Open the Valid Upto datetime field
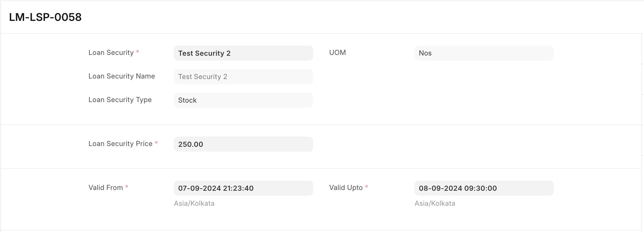The width and height of the screenshot is (644, 232). pyautogui.click(x=484, y=188)
